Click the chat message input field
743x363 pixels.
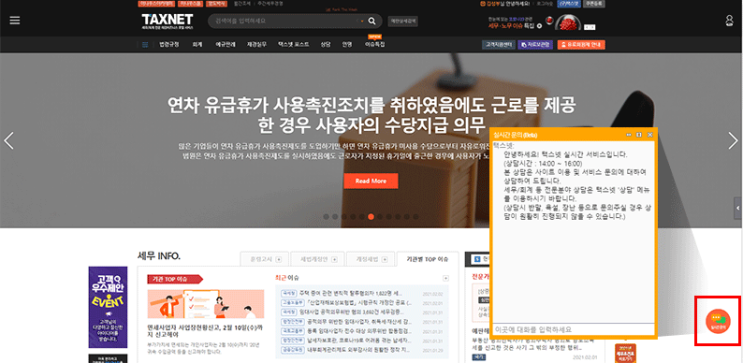click(x=573, y=329)
